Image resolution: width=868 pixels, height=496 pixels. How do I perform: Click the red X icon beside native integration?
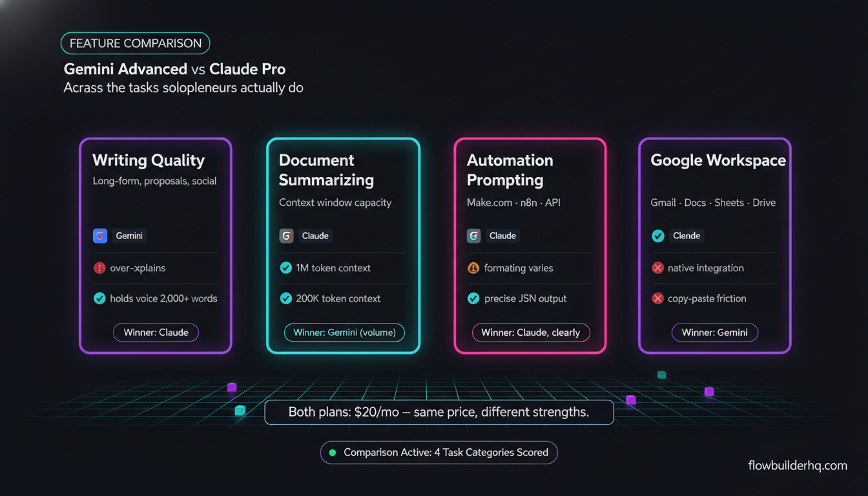657,267
